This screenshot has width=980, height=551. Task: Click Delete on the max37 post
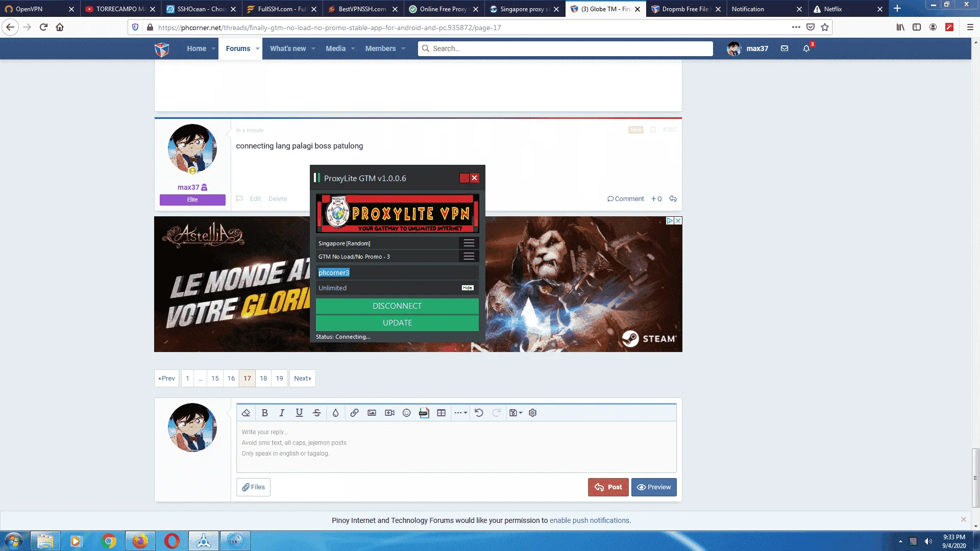tap(278, 199)
